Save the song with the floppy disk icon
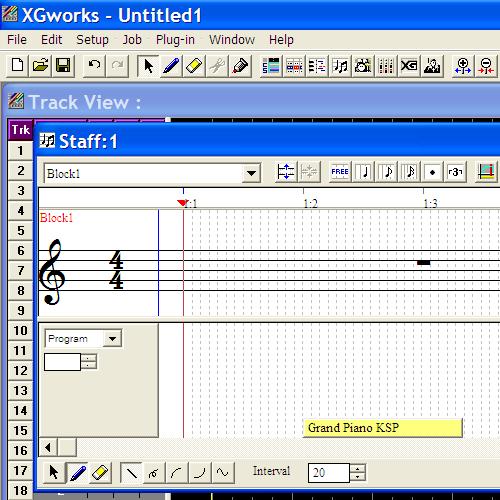 (63, 66)
